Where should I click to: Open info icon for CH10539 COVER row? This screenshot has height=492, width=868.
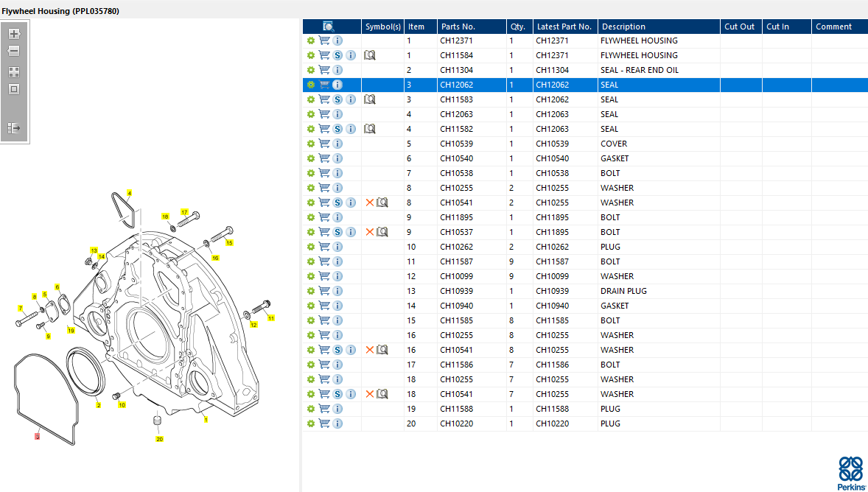(337, 144)
